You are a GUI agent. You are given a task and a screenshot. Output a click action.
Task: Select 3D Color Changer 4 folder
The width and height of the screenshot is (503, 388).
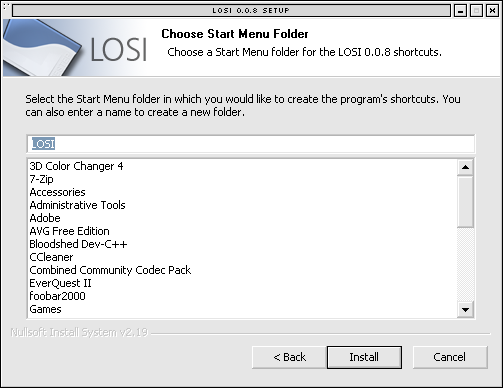click(76, 166)
